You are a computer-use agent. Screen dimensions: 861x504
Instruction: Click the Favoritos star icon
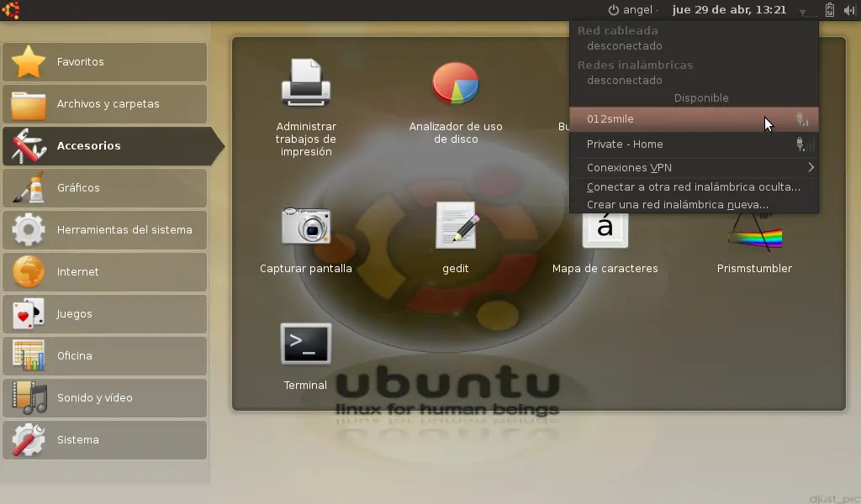[x=28, y=62]
